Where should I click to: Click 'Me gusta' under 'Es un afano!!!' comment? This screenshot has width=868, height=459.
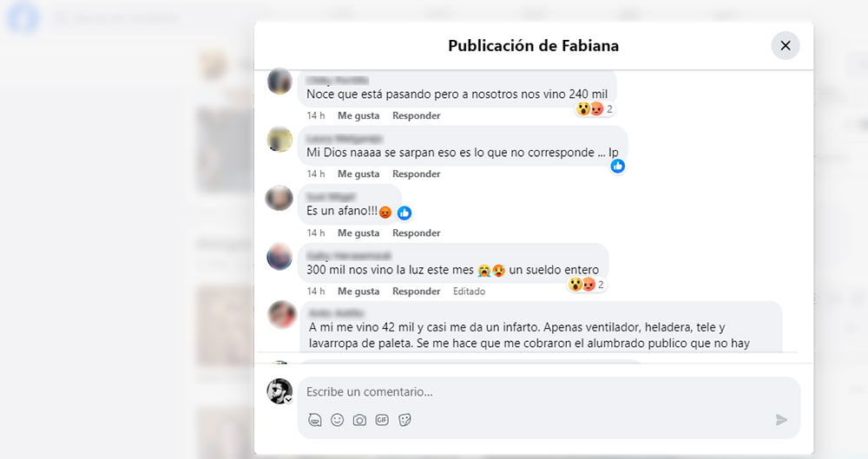(358, 233)
